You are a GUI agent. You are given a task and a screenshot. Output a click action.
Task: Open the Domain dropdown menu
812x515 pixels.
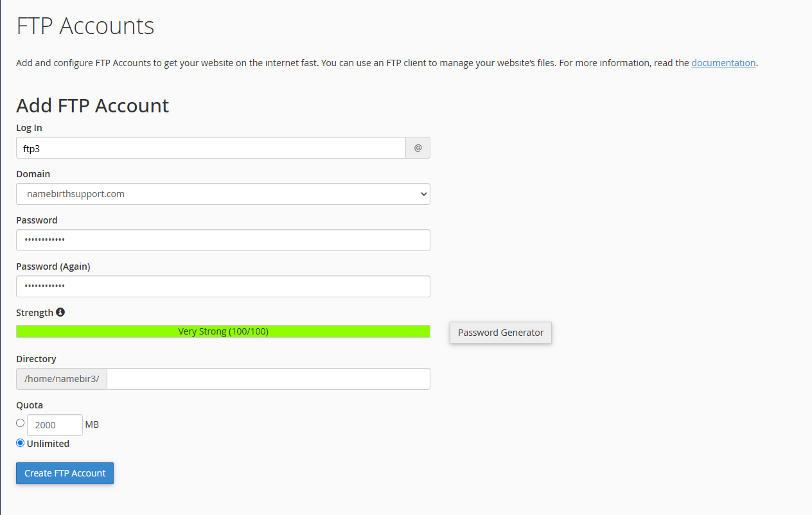pos(223,194)
